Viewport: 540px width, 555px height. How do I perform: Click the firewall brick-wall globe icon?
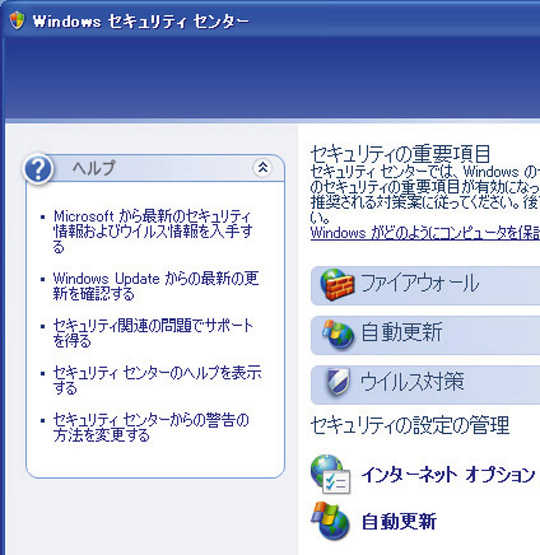point(337,285)
